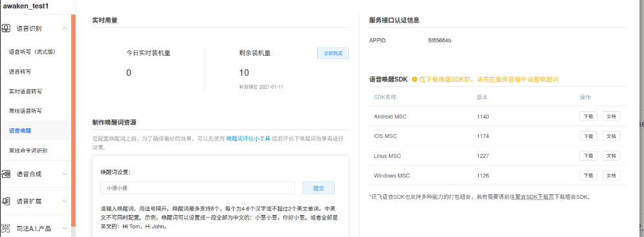Open 离线命令词识别 in sidebar
Viewport: 644px width, 237px height.
(28, 150)
